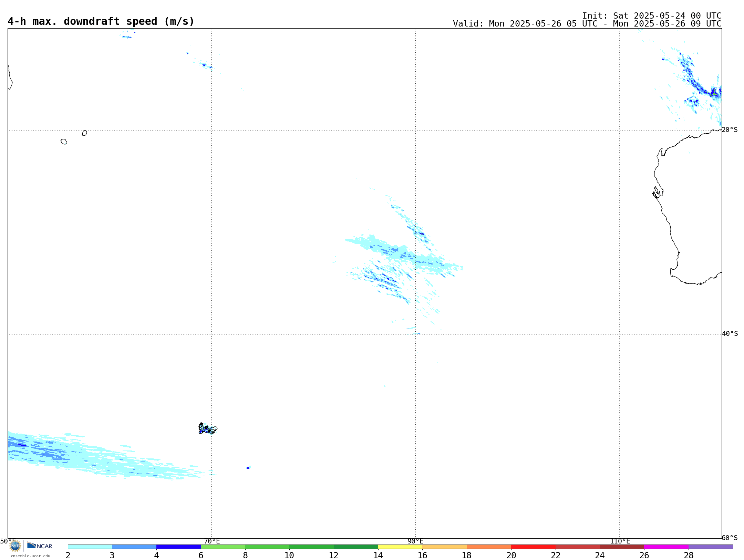The image size is (744, 560).
Task: Click the ensemble.ucar.edu text
Action: pos(31,556)
